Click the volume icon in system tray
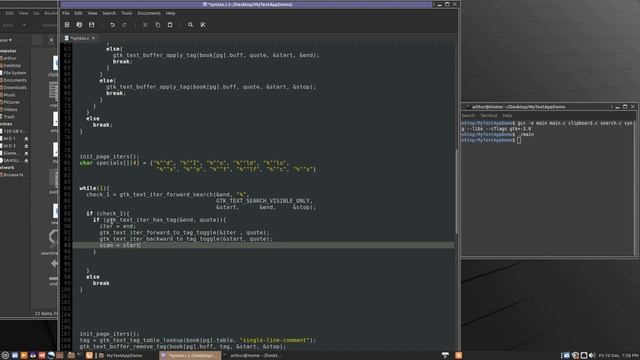 click(592, 356)
